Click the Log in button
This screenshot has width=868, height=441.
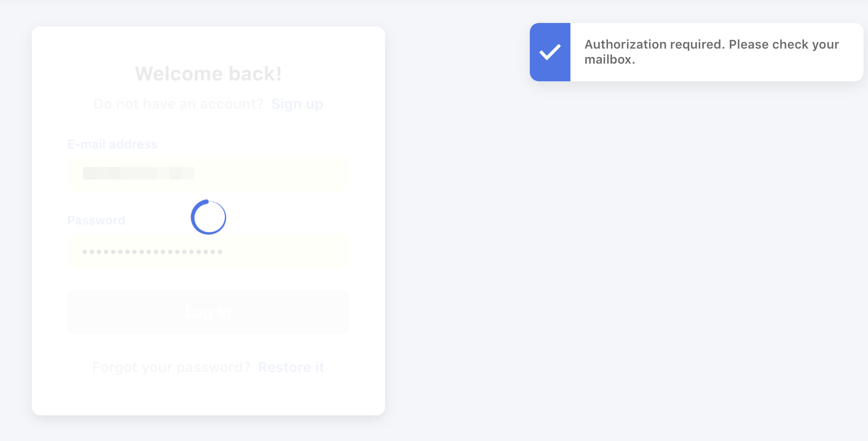click(x=208, y=312)
